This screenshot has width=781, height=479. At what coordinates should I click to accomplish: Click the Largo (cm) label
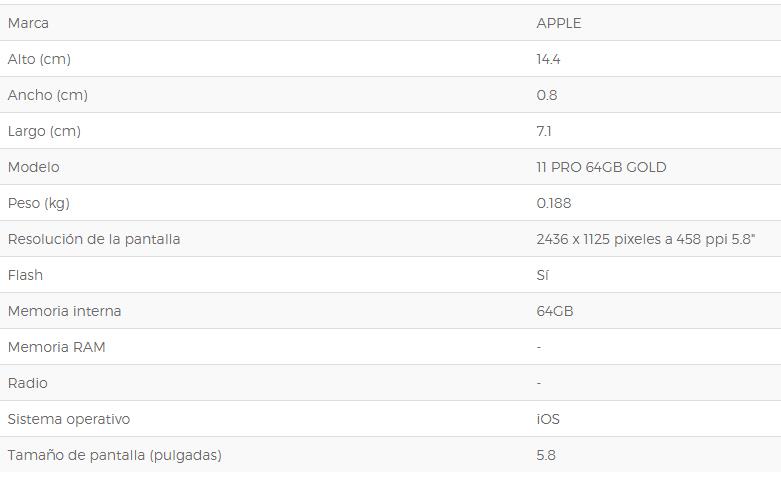pyautogui.click(x=44, y=131)
